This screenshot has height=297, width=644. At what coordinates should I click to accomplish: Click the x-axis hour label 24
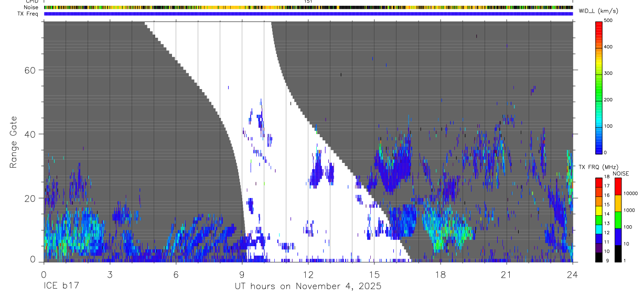[573, 274]
